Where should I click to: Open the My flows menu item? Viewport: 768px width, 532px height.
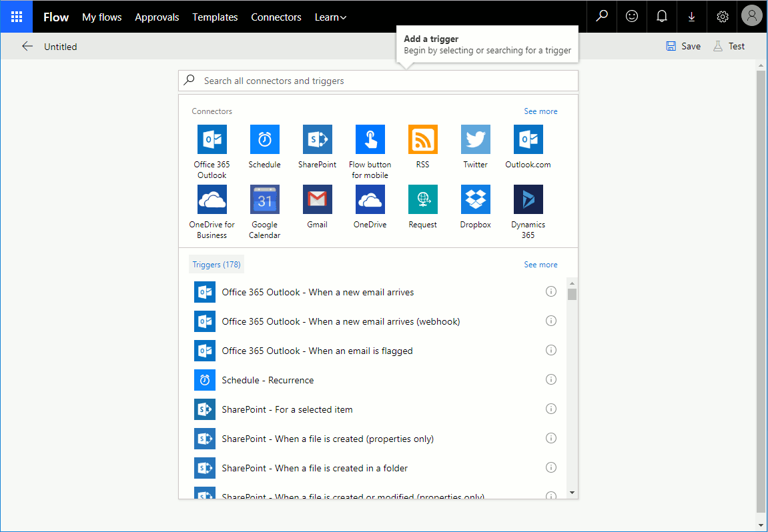[102, 17]
